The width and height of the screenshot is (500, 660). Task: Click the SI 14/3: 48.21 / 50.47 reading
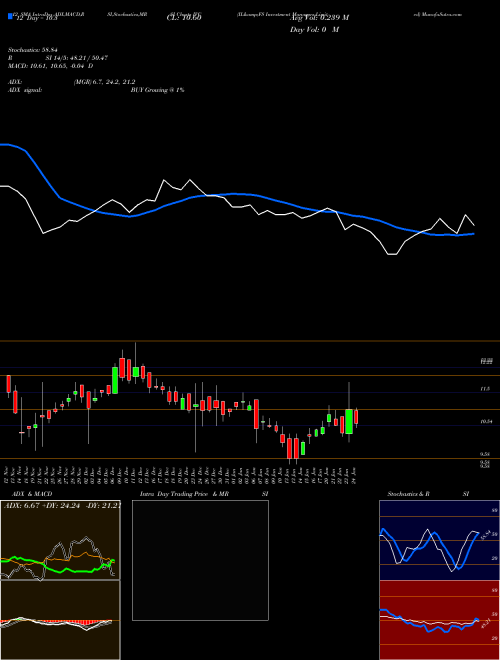coord(77,58)
